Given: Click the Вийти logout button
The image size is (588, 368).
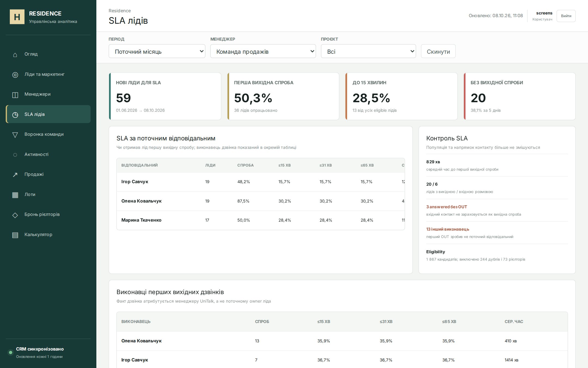Looking at the screenshot, I should coord(566,16).
